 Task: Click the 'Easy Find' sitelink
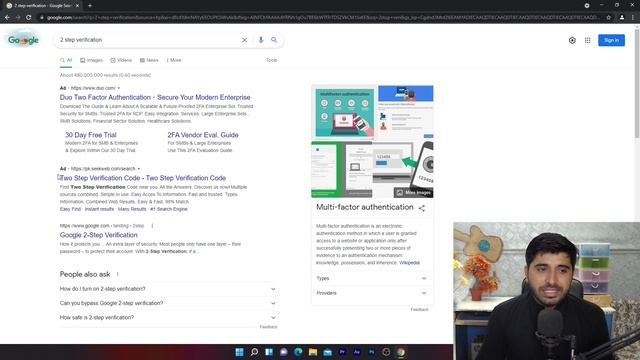pos(70,209)
